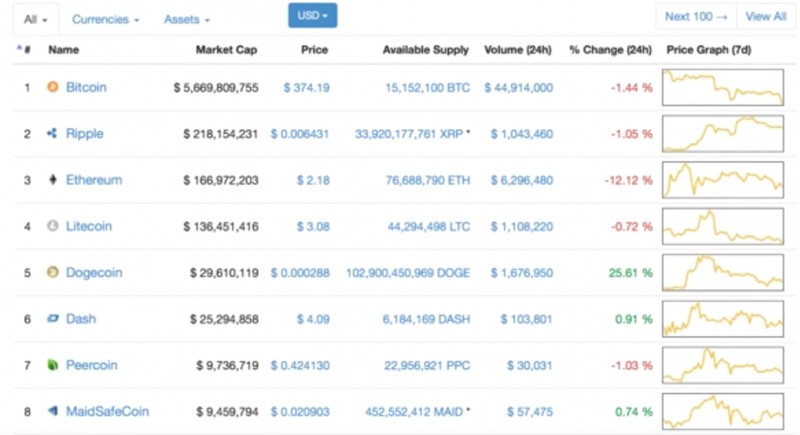Viewport: 800px width, 435px height.
Task: Open the Bitcoin link
Action: tap(86, 87)
